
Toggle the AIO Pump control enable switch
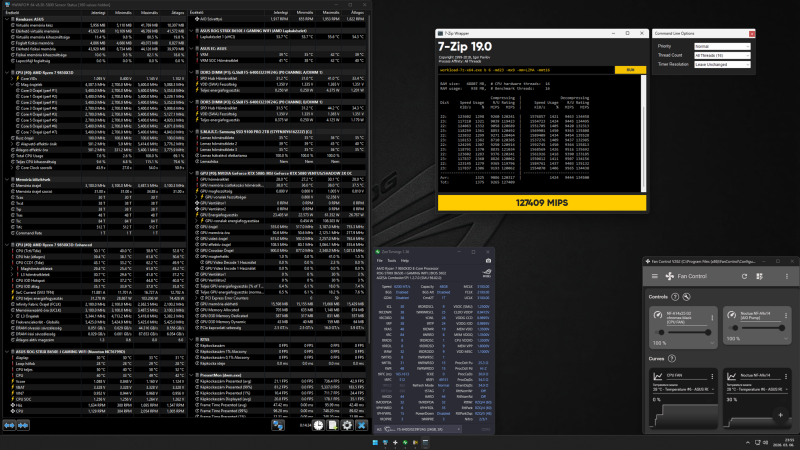(x=735, y=328)
